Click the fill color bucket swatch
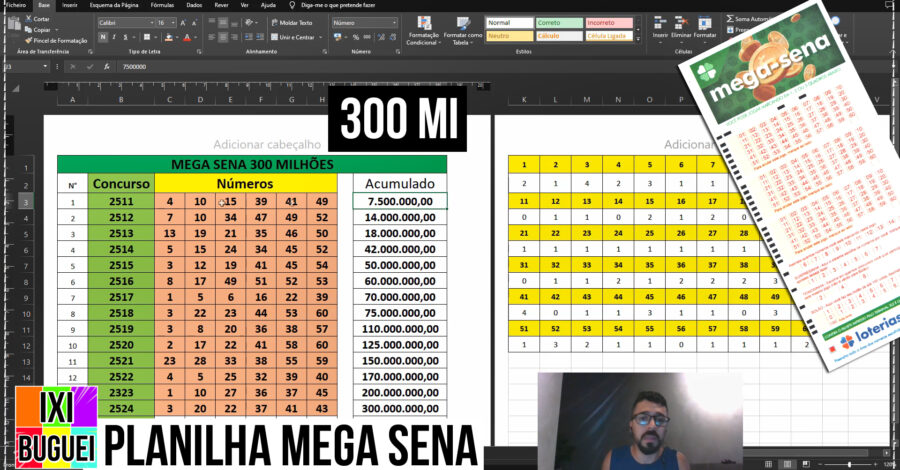This screenshot has height=470, width=900. 168,38
